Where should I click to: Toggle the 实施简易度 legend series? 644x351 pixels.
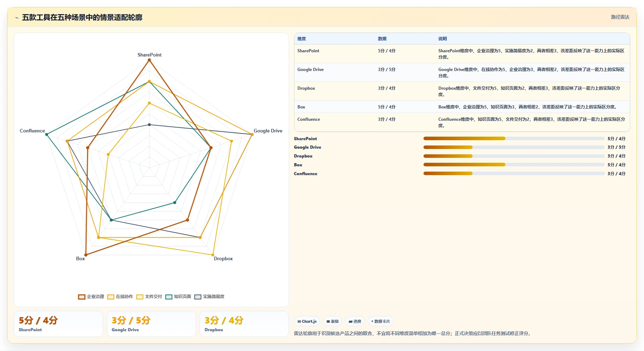point(209,297)
